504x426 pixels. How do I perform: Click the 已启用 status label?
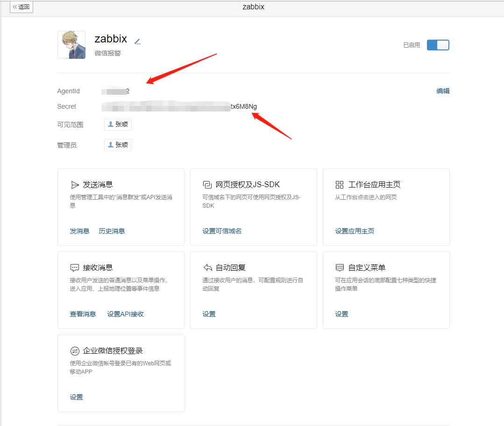tap(412, 45)
